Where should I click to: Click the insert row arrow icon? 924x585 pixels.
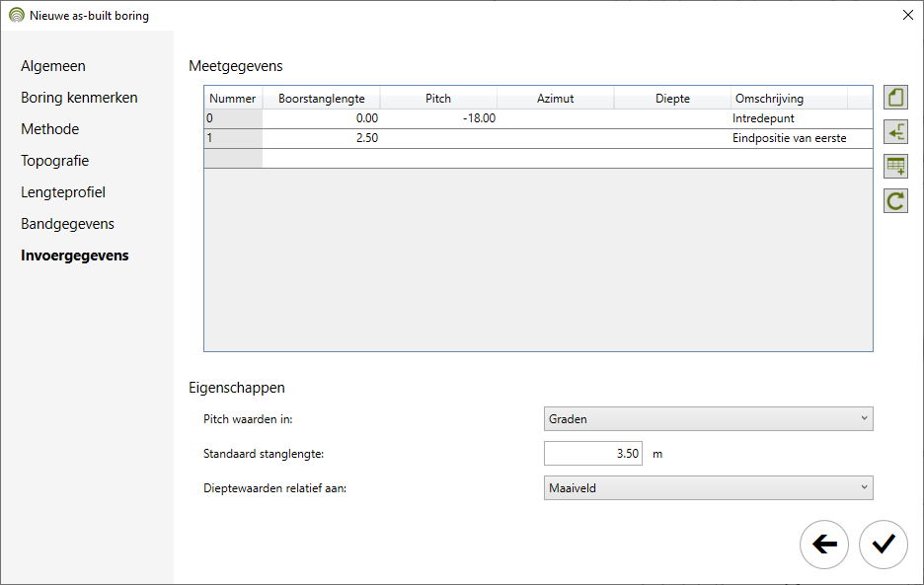895,132
